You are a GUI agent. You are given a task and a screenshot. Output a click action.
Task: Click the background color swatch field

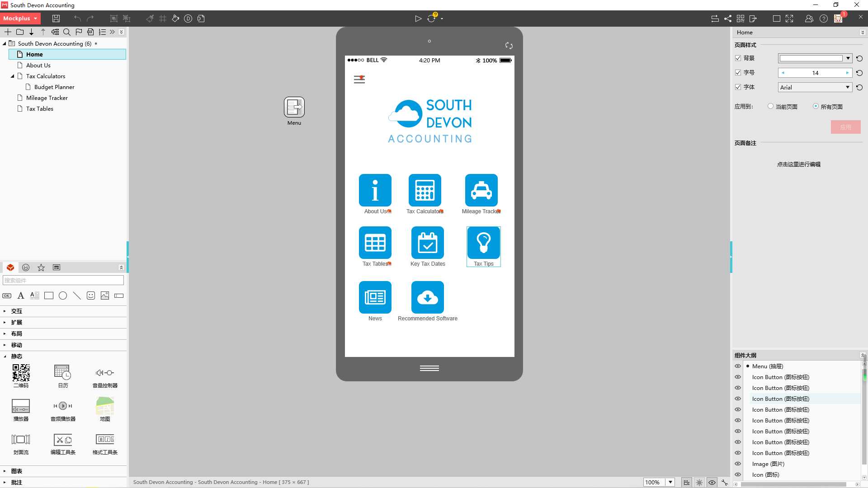811,58
